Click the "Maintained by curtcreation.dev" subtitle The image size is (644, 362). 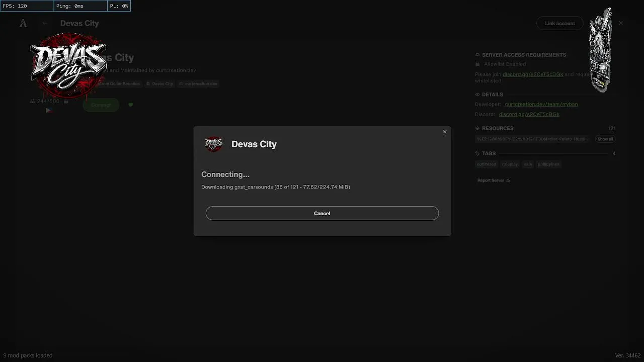pos(157,70)
